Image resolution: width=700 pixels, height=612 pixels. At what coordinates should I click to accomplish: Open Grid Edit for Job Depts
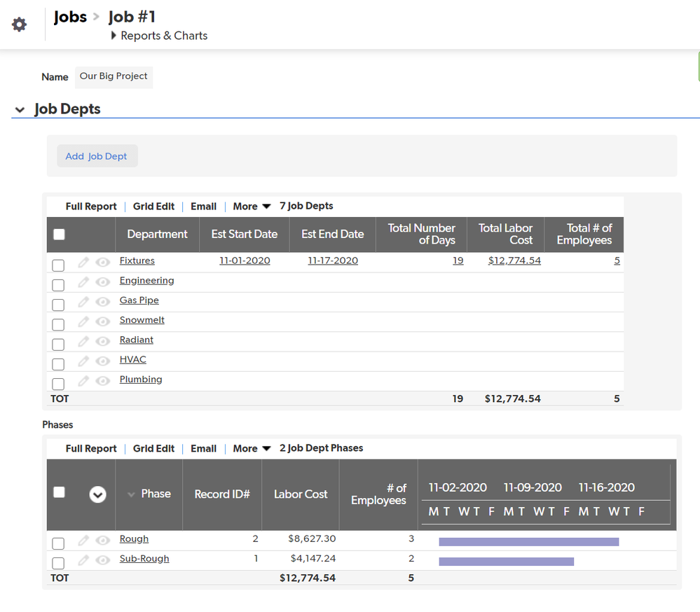pos(153,207)
